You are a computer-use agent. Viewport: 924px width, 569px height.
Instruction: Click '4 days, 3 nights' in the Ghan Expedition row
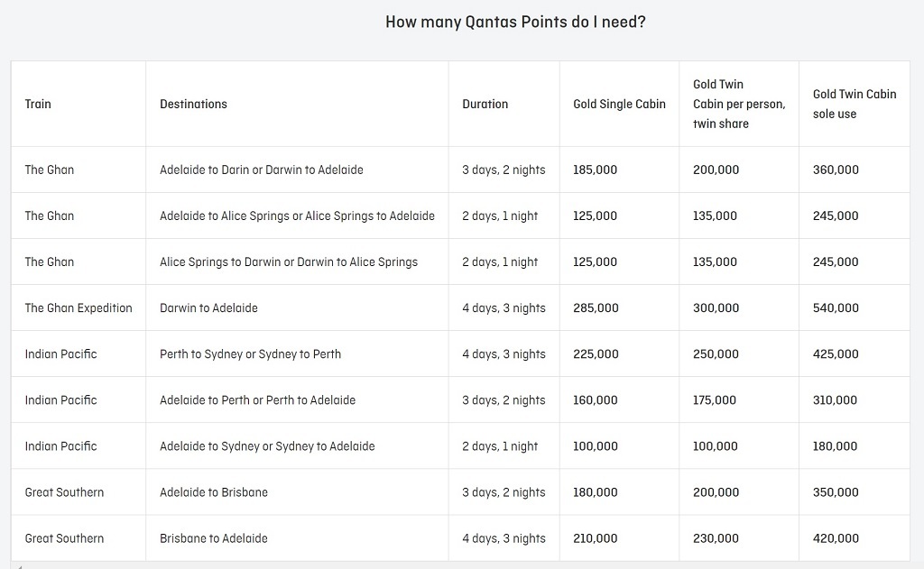(x=504, y=308)
